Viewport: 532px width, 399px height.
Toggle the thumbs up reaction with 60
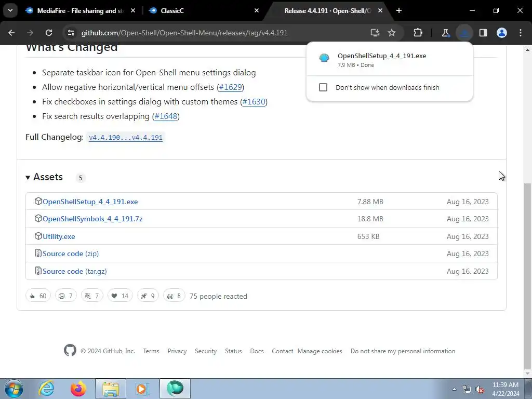click(x=38, y=296)
